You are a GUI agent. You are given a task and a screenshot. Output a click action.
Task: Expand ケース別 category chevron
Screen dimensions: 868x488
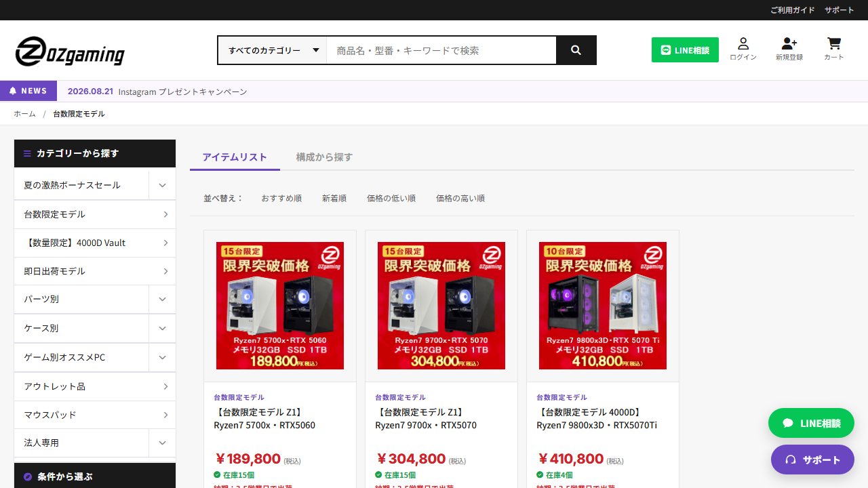point(162,328)
